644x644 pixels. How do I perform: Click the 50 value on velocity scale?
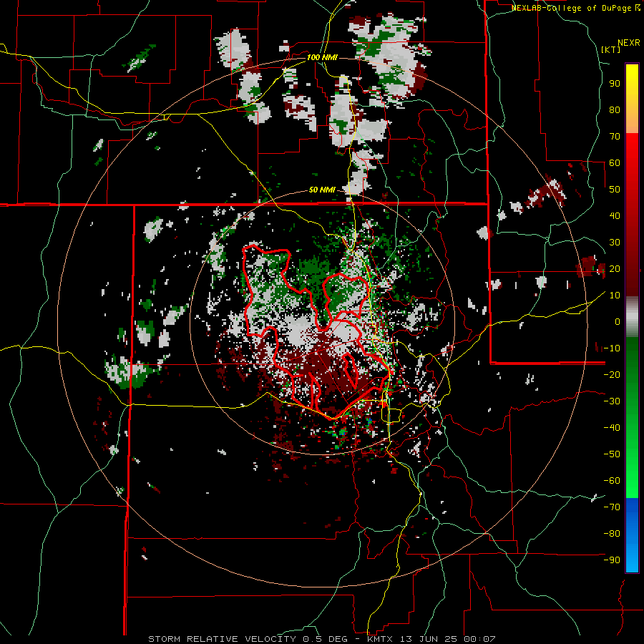615,190
